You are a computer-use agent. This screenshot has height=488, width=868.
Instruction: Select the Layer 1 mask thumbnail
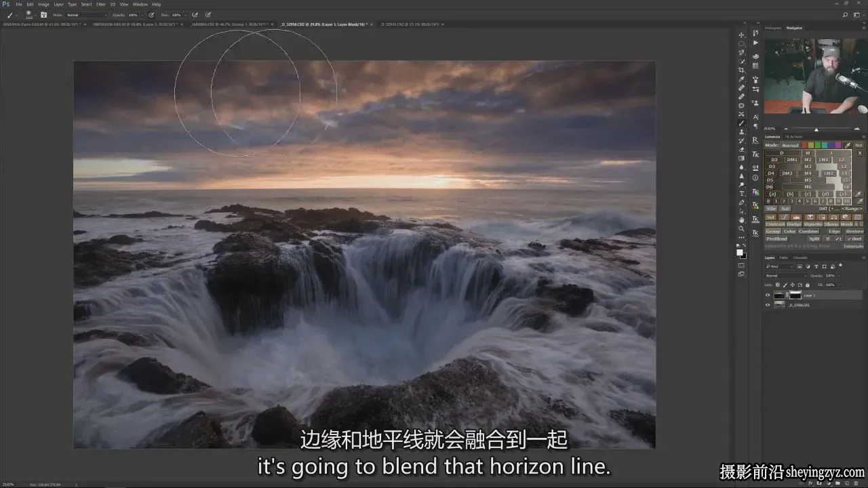tap(795, 296)
